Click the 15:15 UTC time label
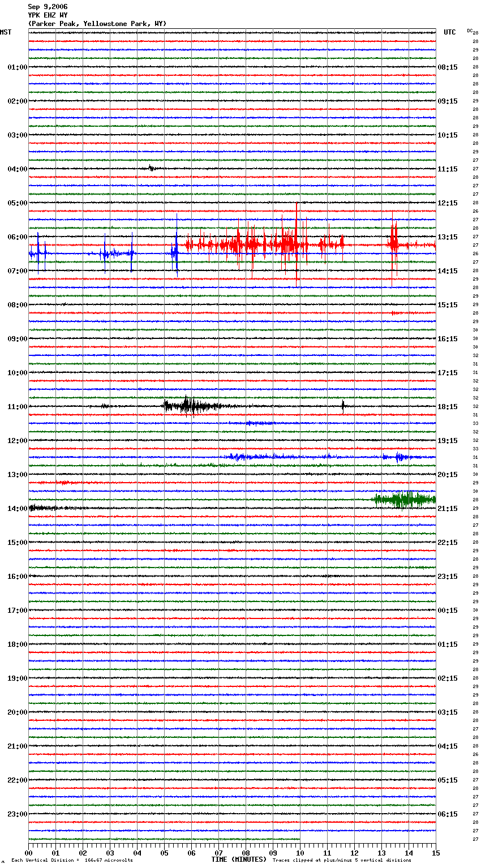This screenshot has width=481, height=868. (448, 305)
